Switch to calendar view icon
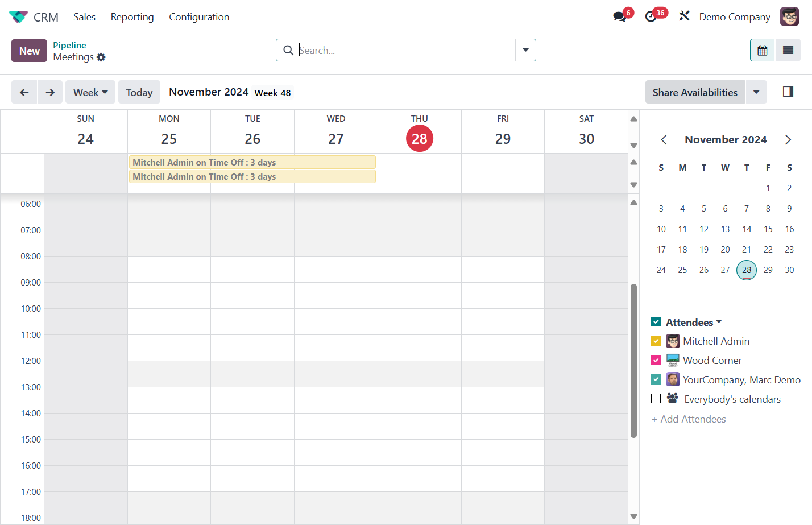The height and width of the screenshot is (525, 812). [x=762, y=51]
